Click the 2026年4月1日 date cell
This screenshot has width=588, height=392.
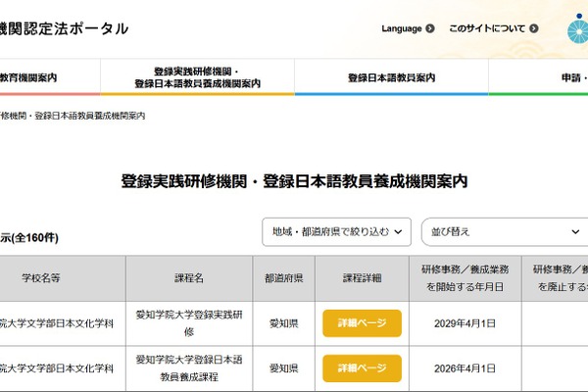click(465, 368)
